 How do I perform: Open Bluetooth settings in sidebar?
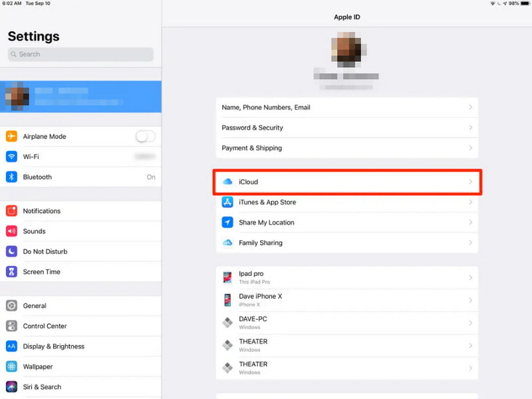80,177
